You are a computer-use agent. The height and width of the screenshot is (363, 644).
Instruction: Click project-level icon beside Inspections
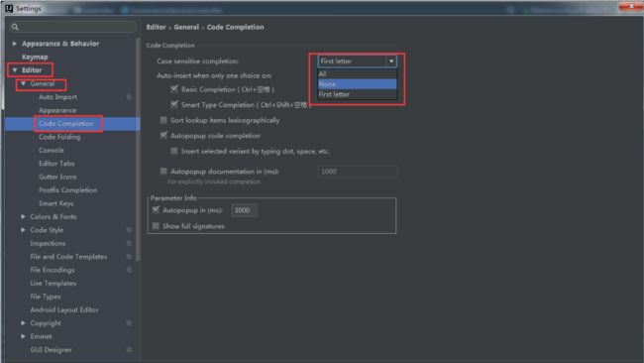129,243
